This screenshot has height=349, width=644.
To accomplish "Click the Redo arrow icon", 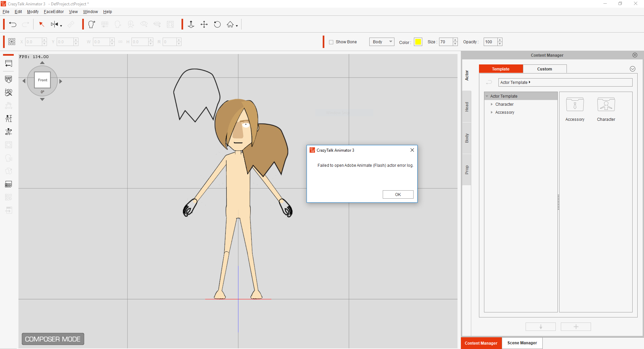I will click(25, 24).
